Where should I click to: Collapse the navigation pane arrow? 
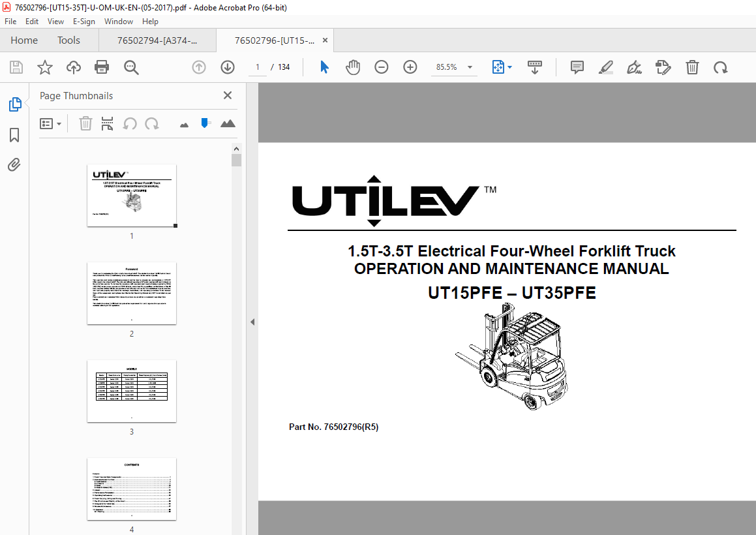pyautogui.click(x=252, y=322)
